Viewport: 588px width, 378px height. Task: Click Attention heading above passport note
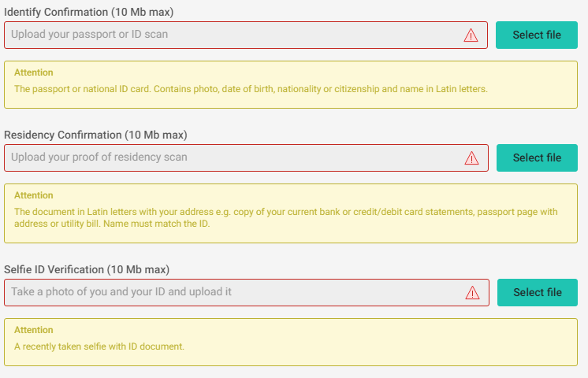tap(34, 72)
